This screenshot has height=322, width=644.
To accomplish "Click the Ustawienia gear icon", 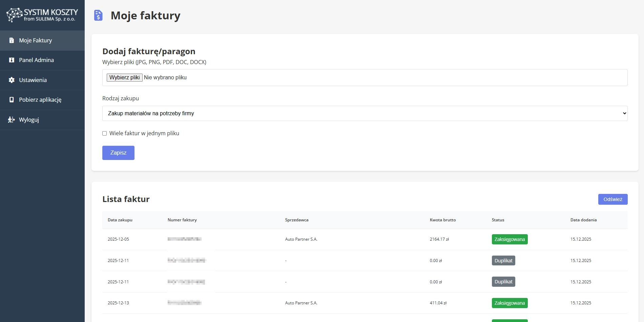I will (12, 80).
